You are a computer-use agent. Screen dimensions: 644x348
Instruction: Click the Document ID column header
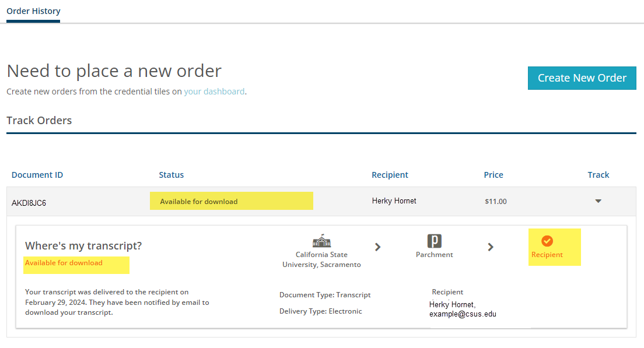click(x=37, y=174)
